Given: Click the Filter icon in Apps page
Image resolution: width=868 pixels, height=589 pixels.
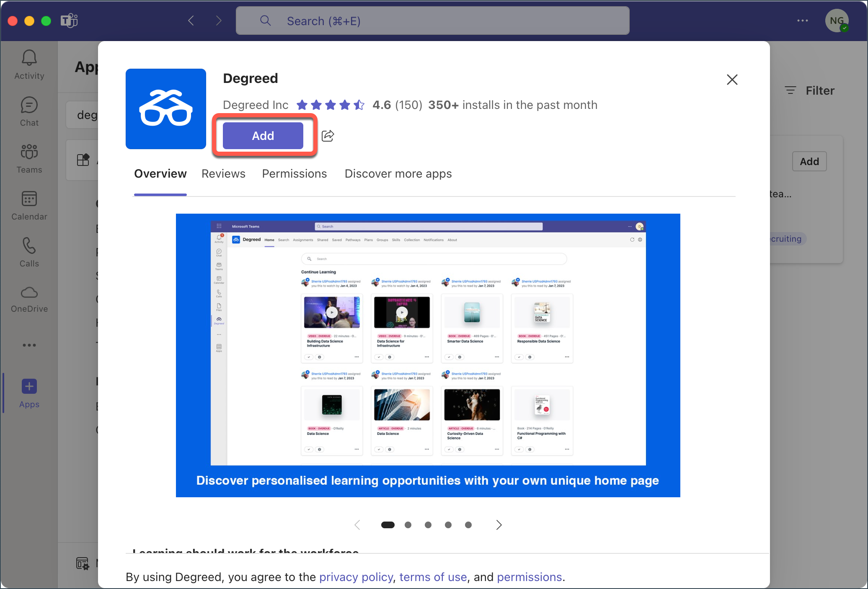Looking at the screenshot, I should coord(790,90).
